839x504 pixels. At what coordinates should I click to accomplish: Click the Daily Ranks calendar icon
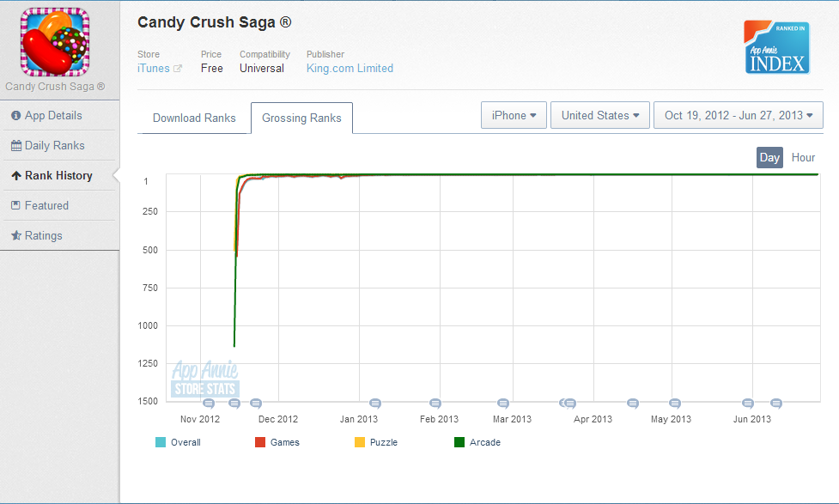pos(16,145)
